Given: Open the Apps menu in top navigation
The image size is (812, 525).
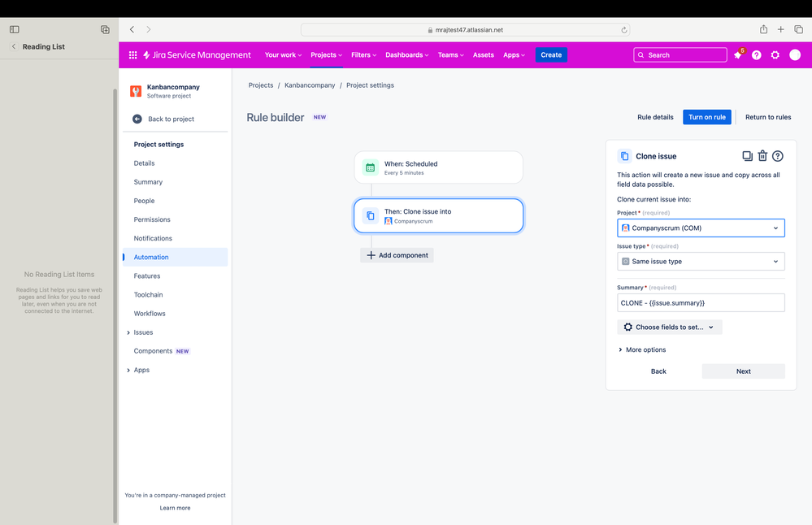Looking at the screenshot, I should pos(514,55).
